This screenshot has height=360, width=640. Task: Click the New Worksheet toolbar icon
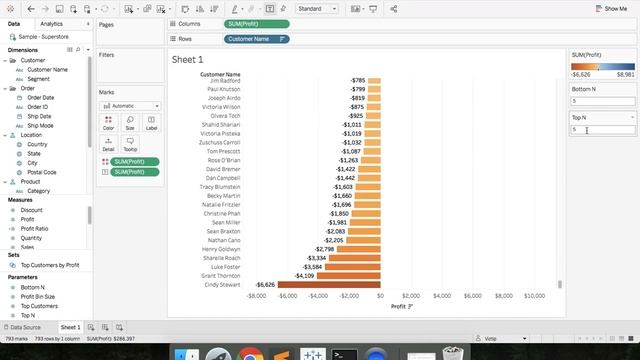click(x=129, y=9)
